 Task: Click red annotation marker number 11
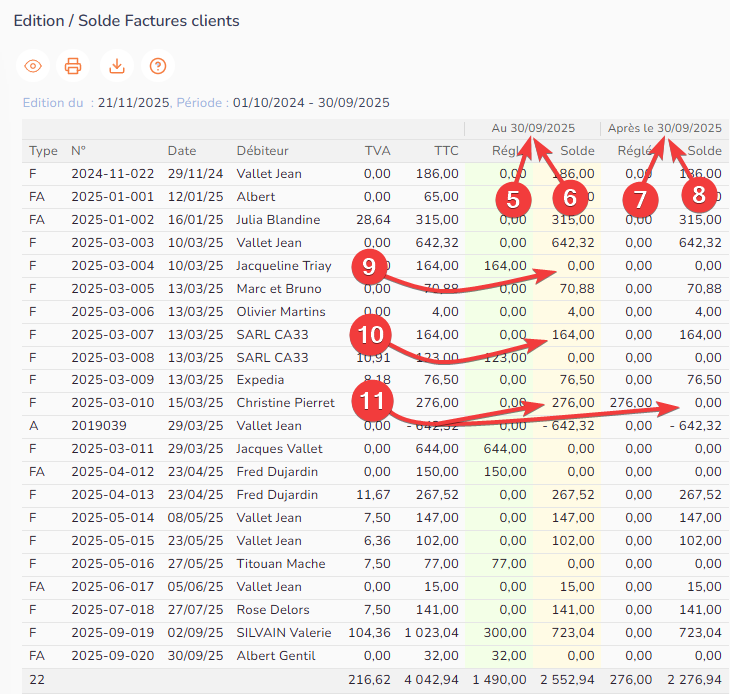[x=371, y=401]
